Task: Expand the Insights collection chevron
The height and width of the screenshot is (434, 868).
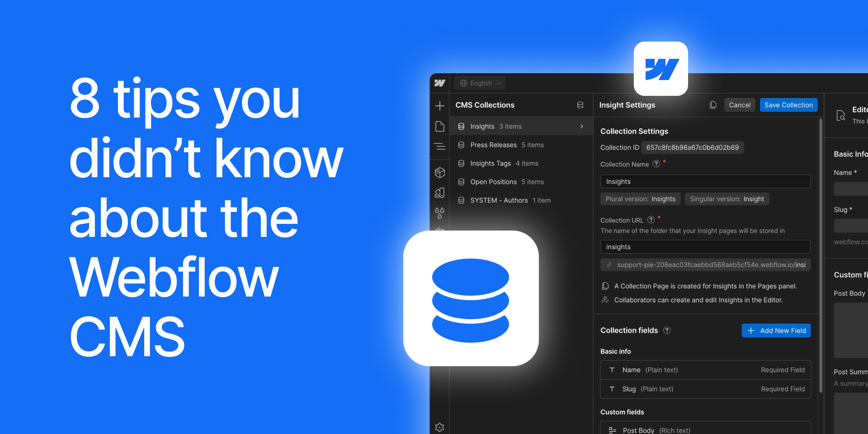Action: (581, 127)
